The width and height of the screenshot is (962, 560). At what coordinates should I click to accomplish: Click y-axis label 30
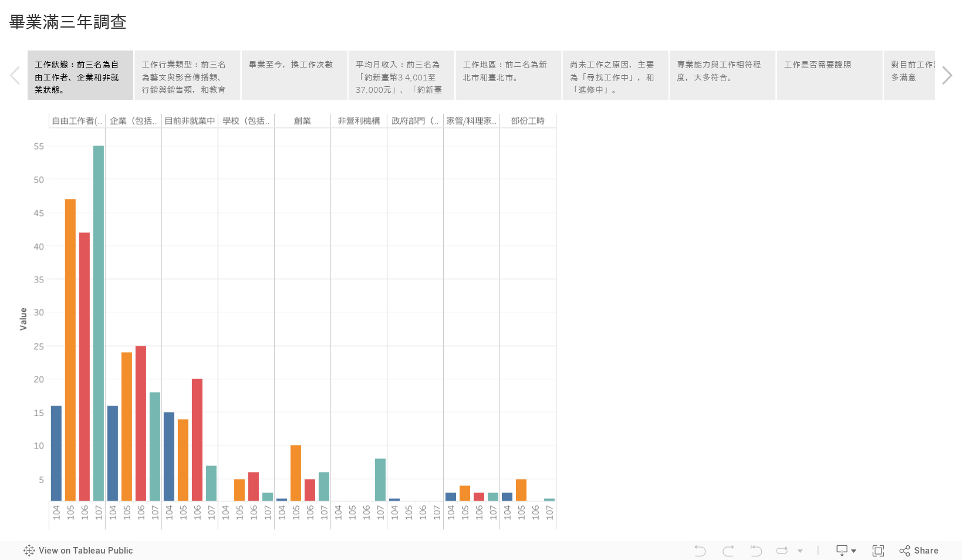[39, 312]
